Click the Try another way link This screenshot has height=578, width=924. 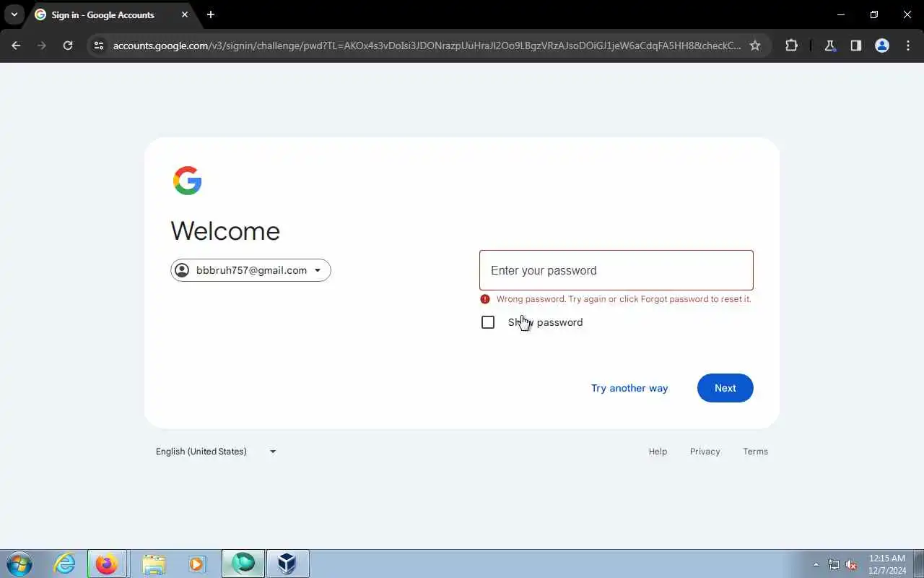[x=629, y=388]
